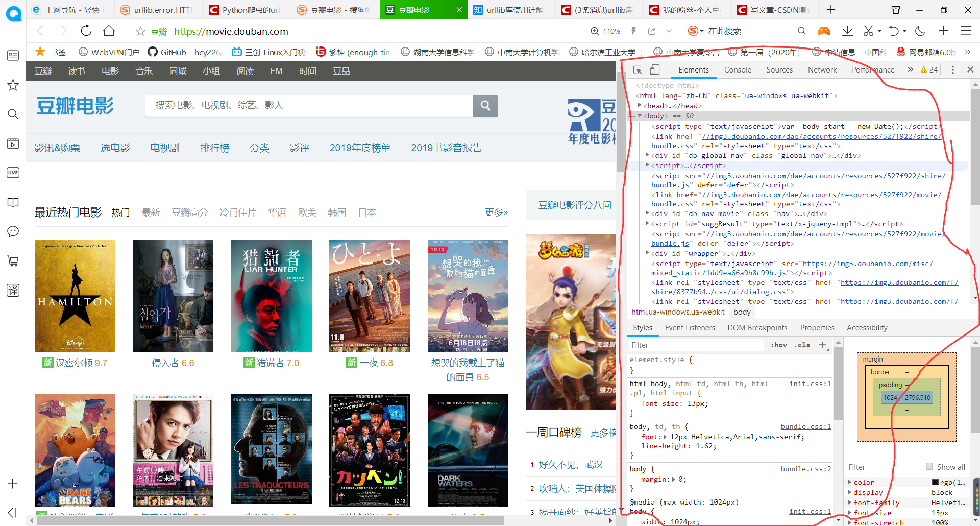Screen dimensions: 980x526
Task: Click the zoom 110% magnifier icon
Action: (595, 31)
